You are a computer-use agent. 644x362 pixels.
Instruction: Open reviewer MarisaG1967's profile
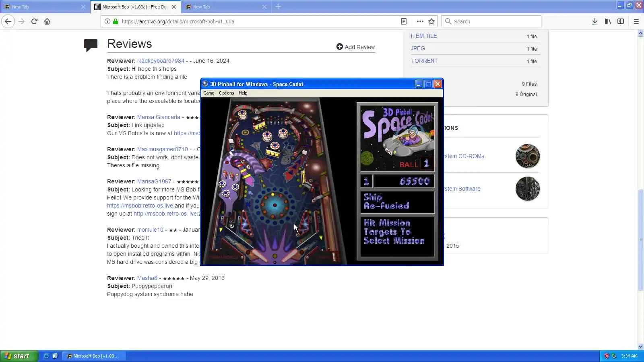click(x=154, y=181)
